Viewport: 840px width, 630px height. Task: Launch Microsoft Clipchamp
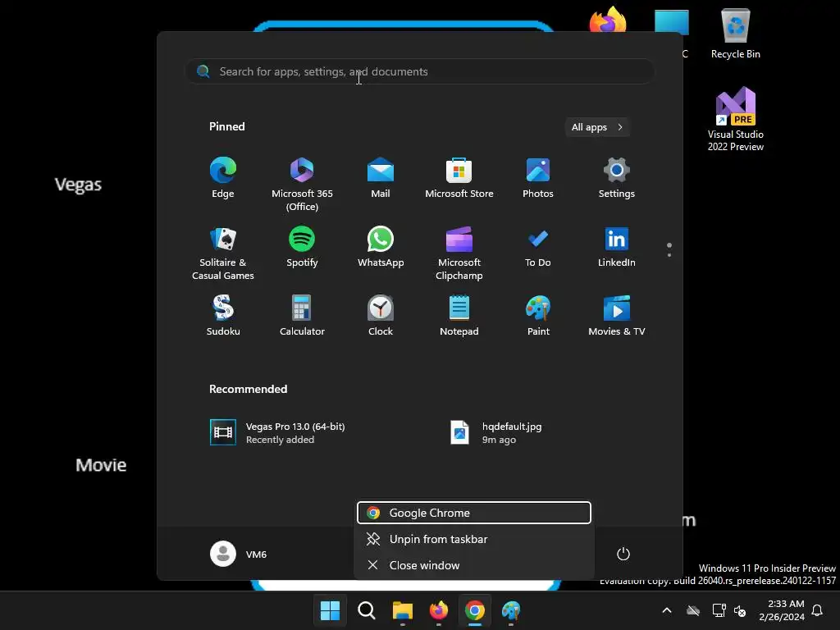[x=459, y=253]
